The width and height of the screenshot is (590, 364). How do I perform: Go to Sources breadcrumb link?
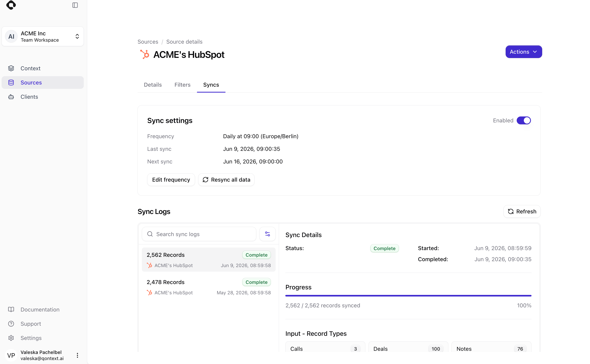[x=148, y=42]
